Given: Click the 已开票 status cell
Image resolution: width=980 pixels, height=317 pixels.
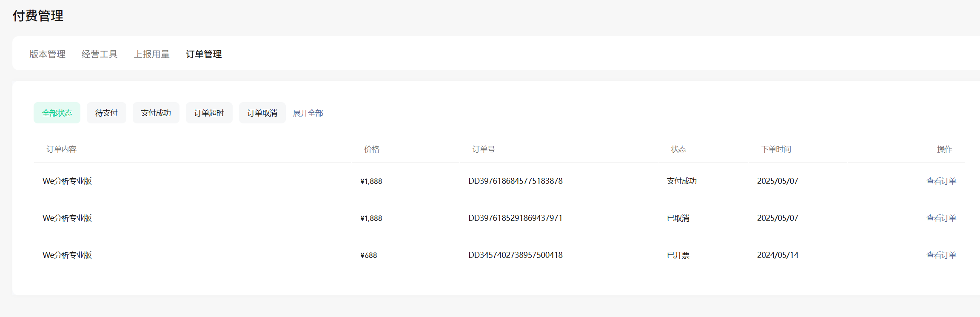Looking at the screenshot, I should tap(678, 255).
